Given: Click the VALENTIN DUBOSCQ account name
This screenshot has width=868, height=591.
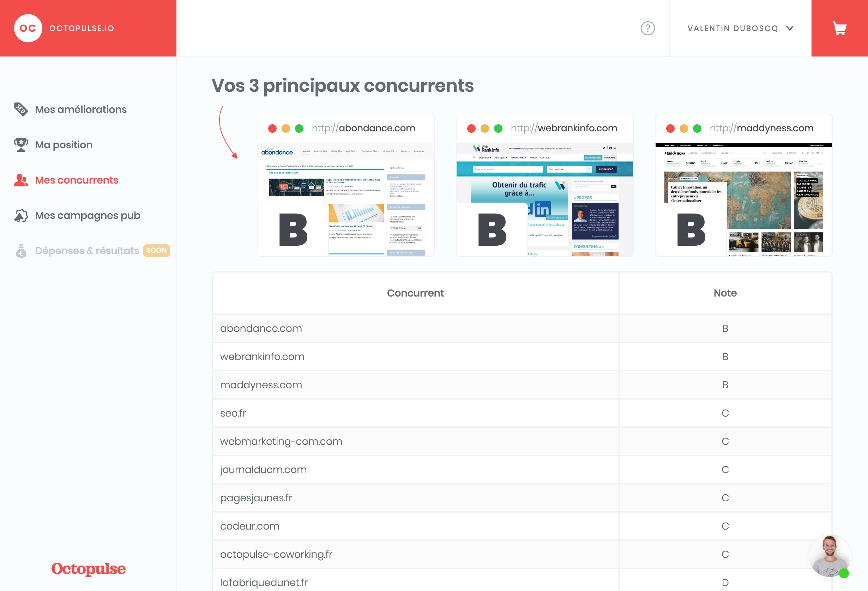Looking at the screenshot, I should click(x=733, y=28).
